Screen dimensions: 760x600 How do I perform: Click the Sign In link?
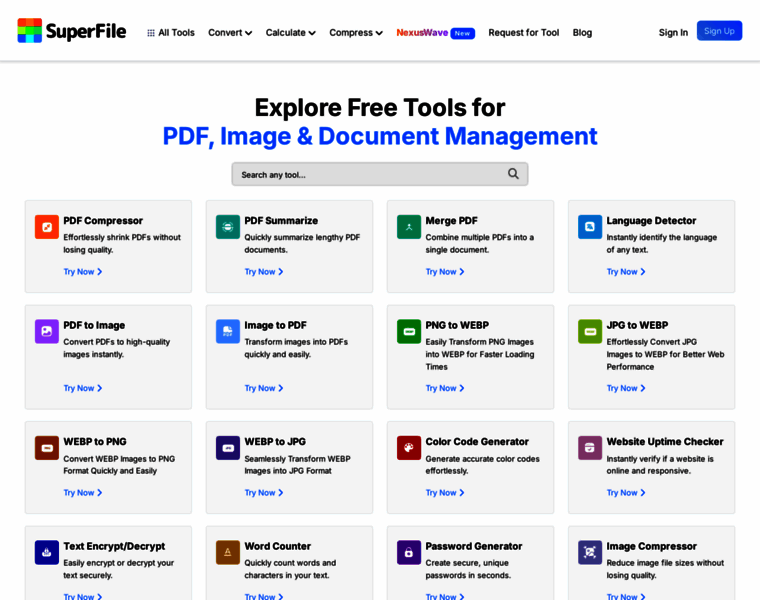point(673,33)
